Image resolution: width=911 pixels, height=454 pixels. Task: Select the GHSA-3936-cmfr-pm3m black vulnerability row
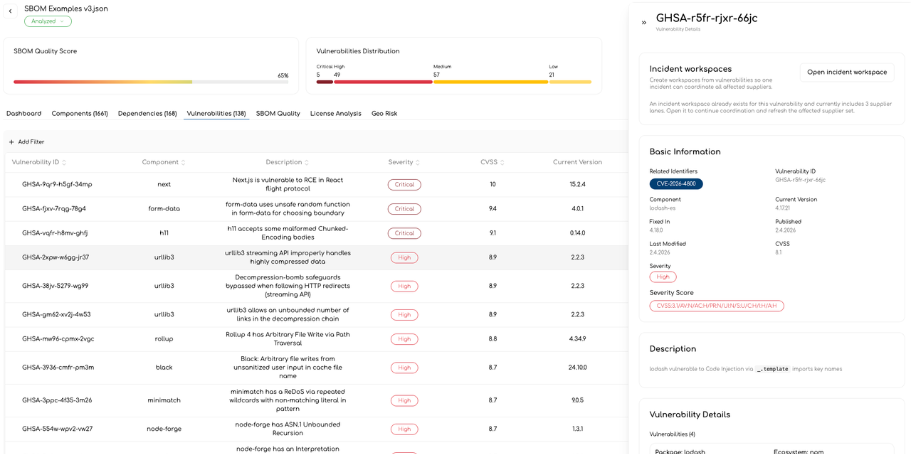(57, 368)
